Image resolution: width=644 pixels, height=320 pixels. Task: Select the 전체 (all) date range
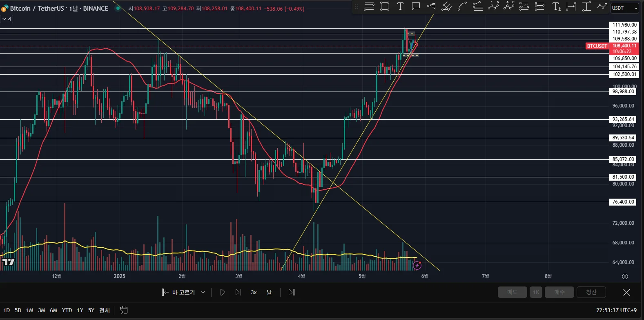click(105, 310)
